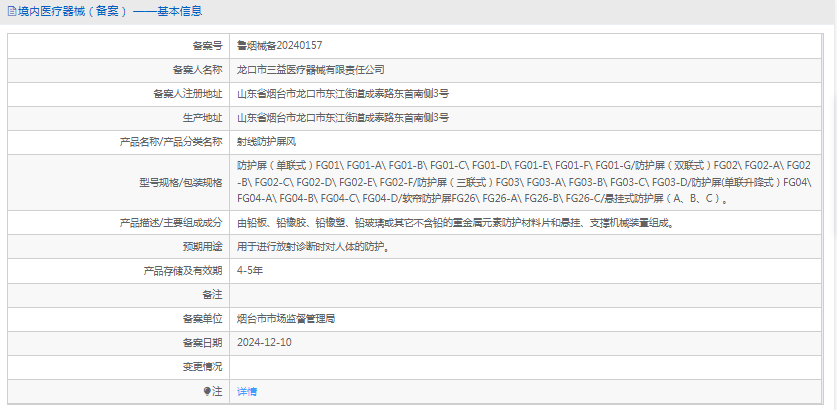Click the address value in the 备案人注册地址 row
Screen dimensions: 837x410
click(x=343, y=94)
